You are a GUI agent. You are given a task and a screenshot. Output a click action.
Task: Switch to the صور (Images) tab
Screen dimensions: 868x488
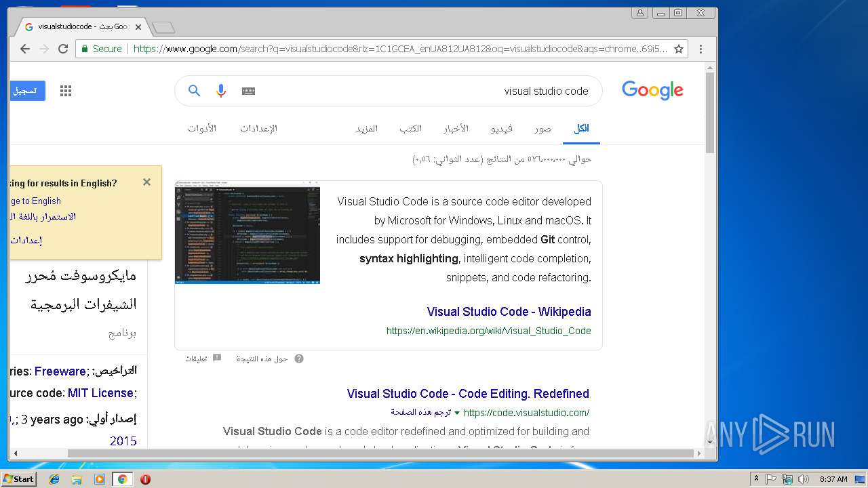pos(542,128)
